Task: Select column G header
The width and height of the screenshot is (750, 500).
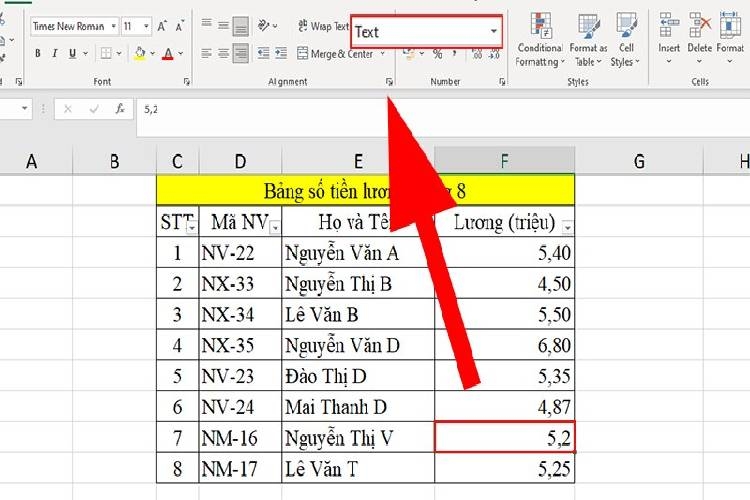Action: pyautogui.click(x=639, y=162)
